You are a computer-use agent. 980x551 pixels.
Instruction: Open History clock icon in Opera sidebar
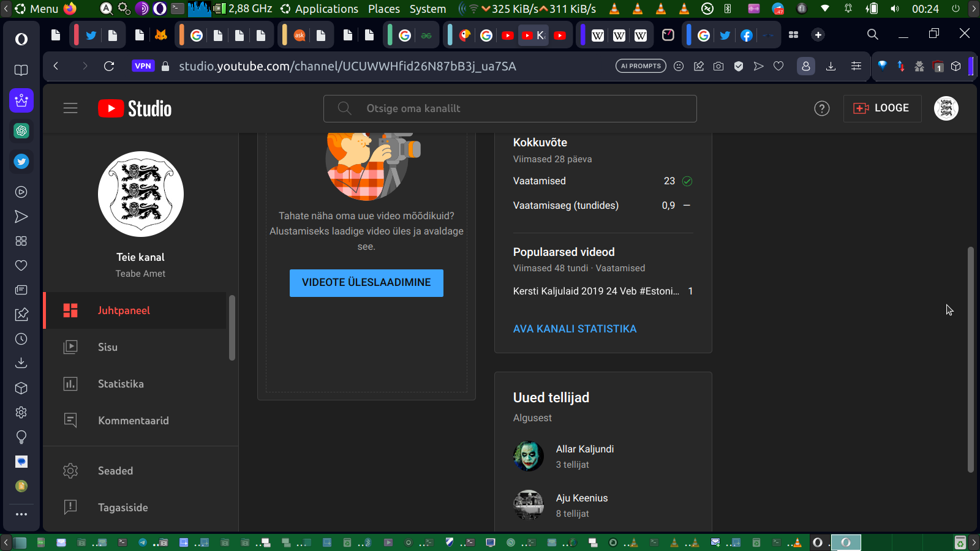pos(21,339)
